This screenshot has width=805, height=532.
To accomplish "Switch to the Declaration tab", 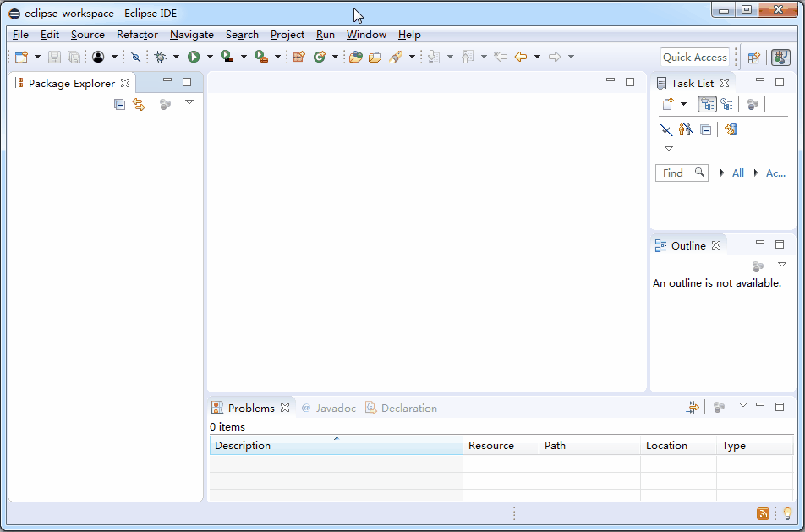I will click(402, 409).
